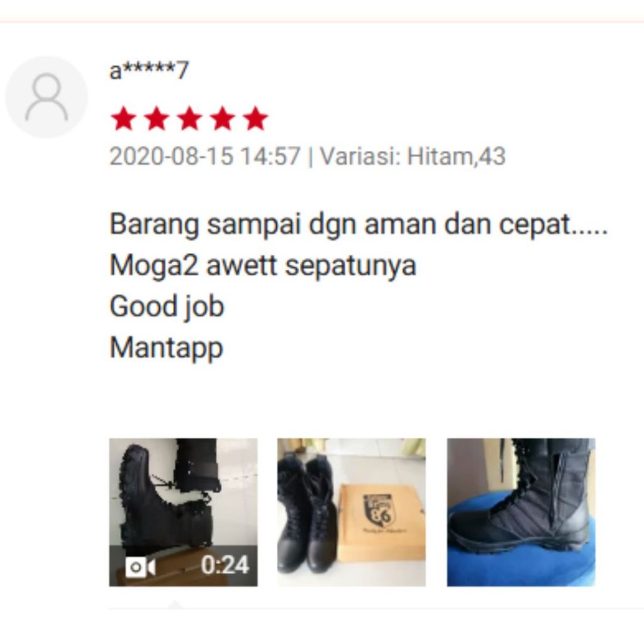
Task: Click the fourth red rating star
Action: tap(222, 119)
